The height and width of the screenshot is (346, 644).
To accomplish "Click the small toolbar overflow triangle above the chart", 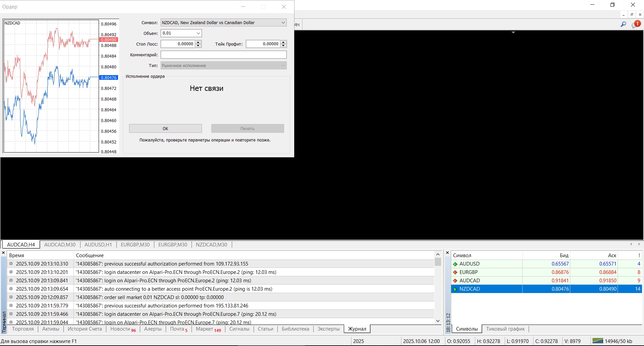I will (x=513, y=33).
